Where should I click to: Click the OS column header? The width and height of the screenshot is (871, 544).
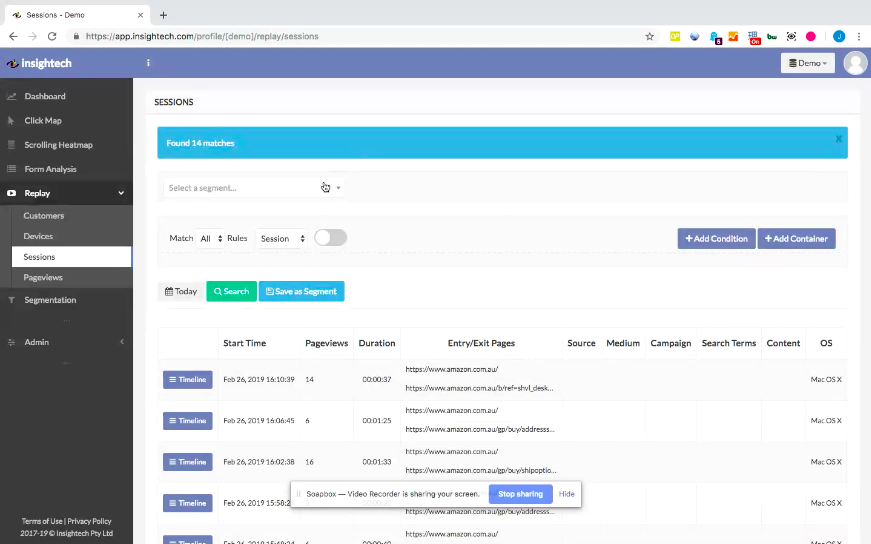[x=826, y=343]
